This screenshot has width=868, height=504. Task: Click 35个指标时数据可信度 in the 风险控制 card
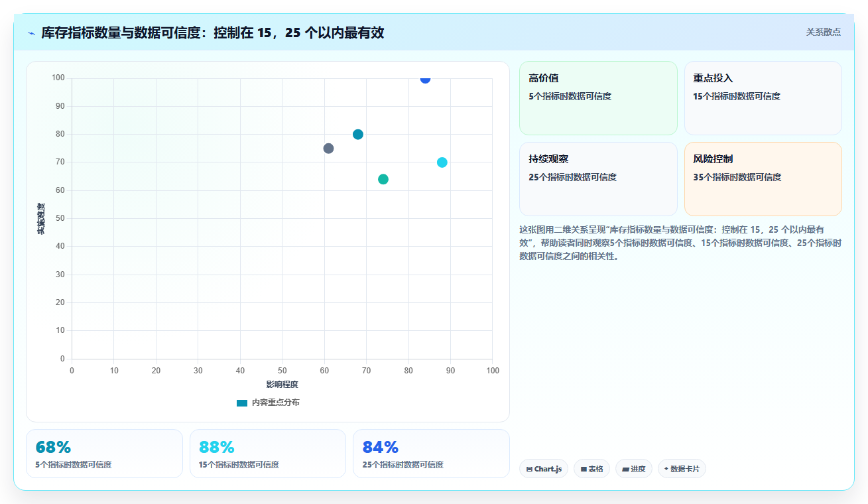(x=737, y=177)
